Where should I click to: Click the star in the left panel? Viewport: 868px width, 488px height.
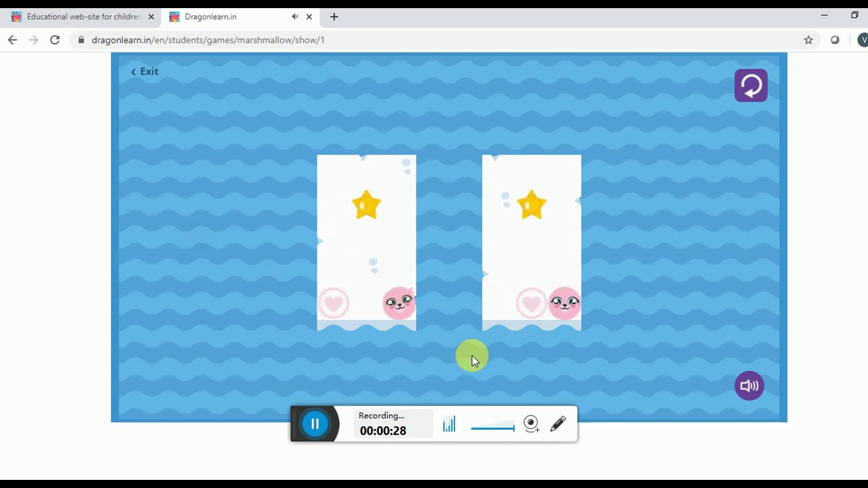(366, 205)
